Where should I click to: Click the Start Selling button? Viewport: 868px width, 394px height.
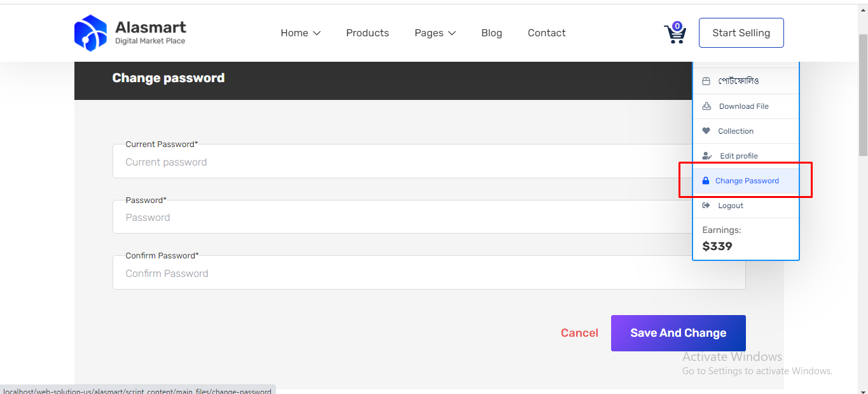[741, 33]
